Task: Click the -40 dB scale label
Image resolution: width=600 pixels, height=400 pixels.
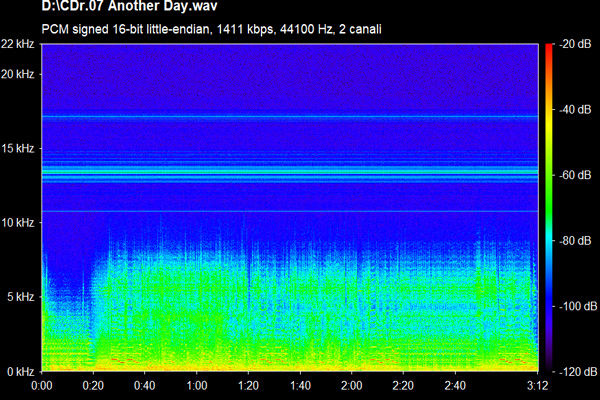Action: click(x=575, y=109)
